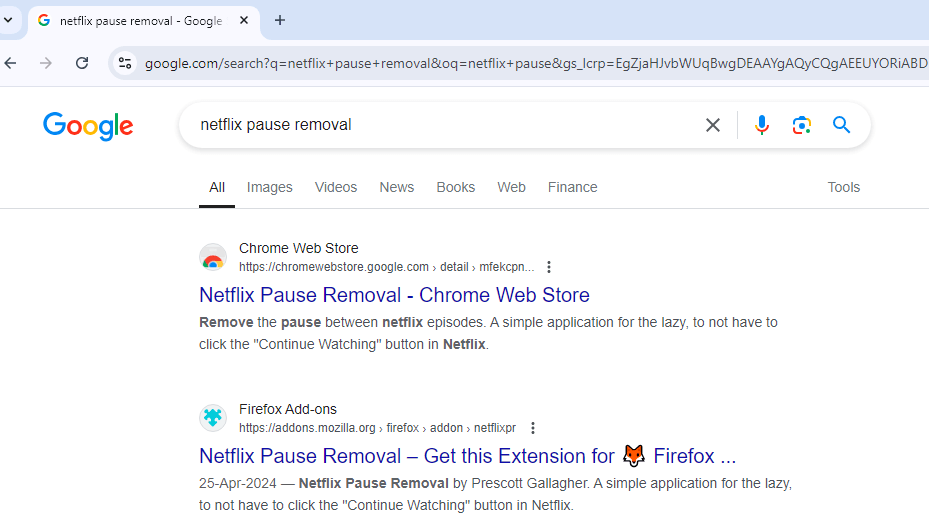Switch to the Videos tab
The width and height of the screenshot is (929, 531).
click(336, 187)
